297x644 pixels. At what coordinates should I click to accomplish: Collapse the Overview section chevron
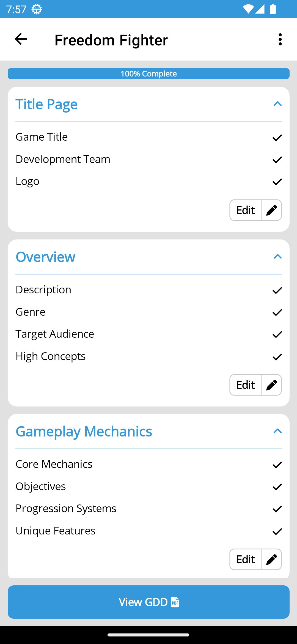[277, 257]
